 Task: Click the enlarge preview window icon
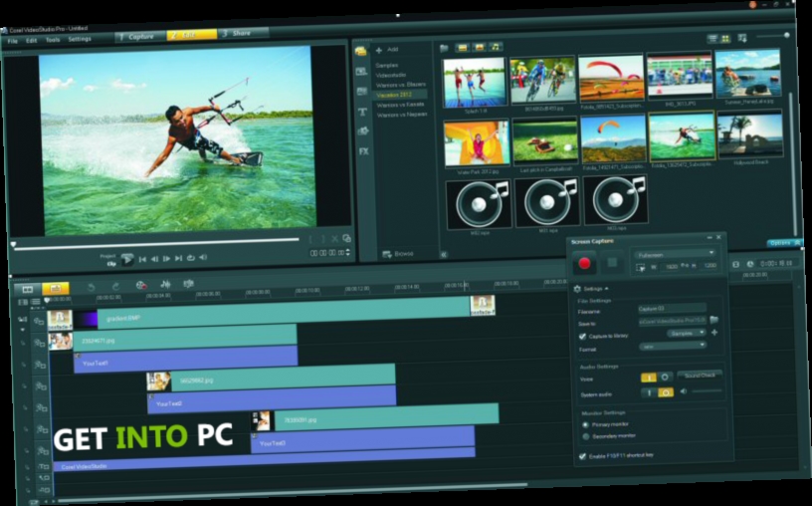tap(346, 238)
